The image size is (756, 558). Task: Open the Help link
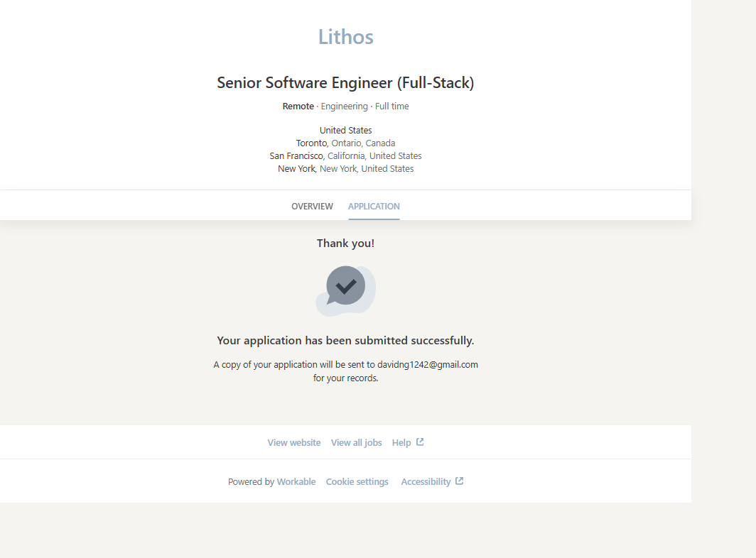click(401, 443)
